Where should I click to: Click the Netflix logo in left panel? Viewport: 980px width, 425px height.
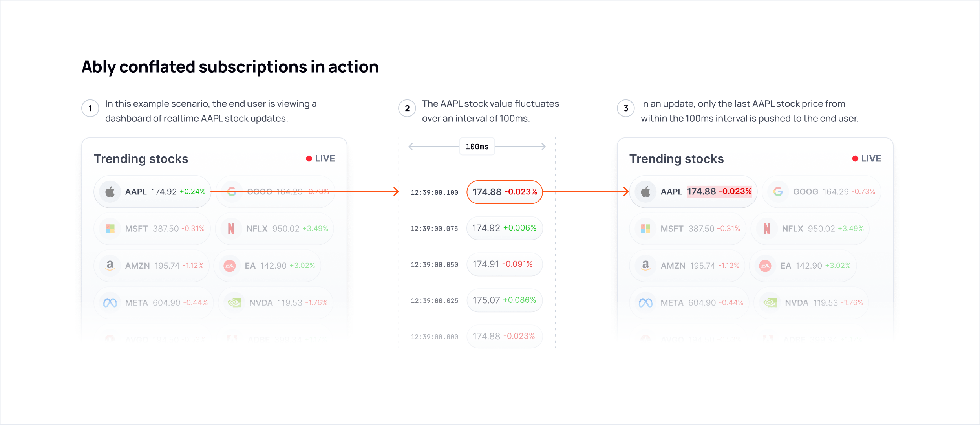(x=231, y=229)
